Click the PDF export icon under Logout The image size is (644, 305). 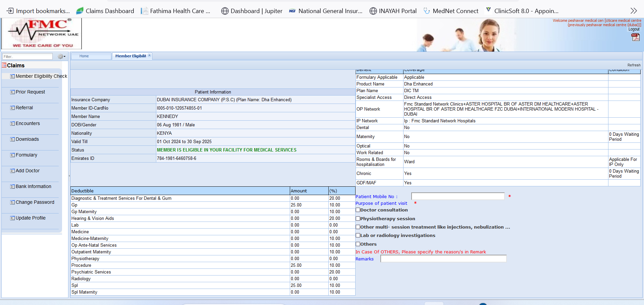(x=635, y=37)
